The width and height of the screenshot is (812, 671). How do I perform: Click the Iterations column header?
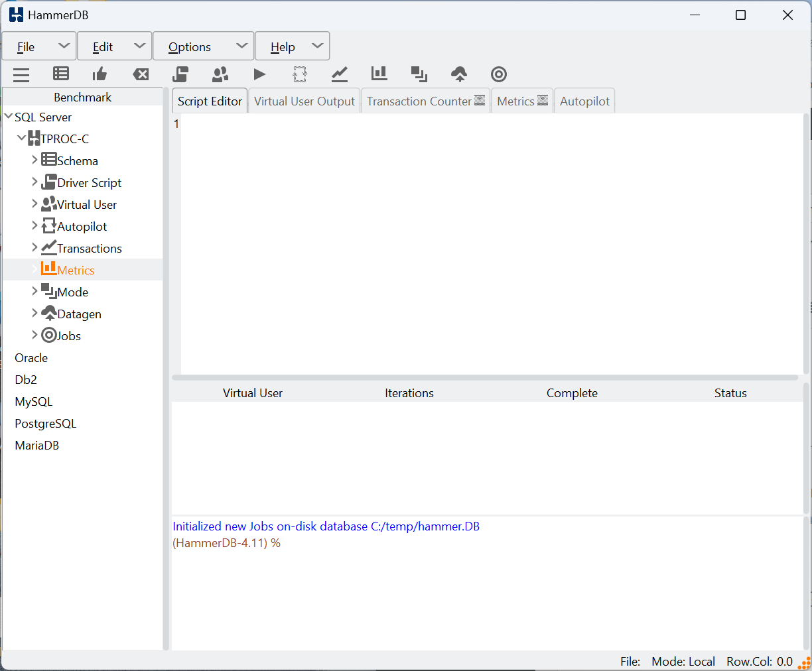[x=409, y=393]
